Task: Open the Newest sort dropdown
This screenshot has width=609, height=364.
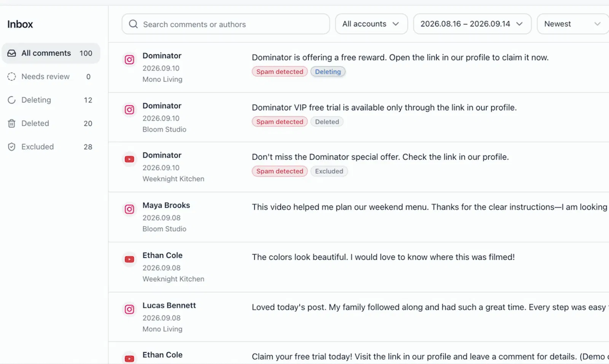Action: [573, 24]
